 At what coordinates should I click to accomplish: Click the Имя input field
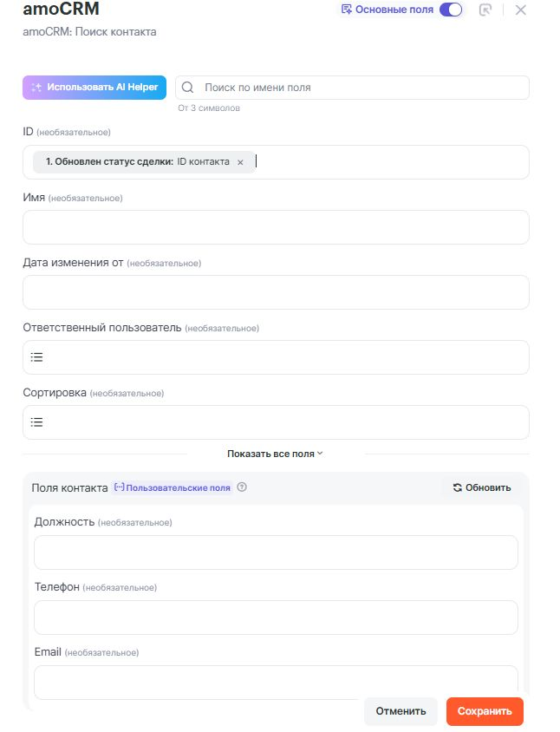[x=276, y=227]
